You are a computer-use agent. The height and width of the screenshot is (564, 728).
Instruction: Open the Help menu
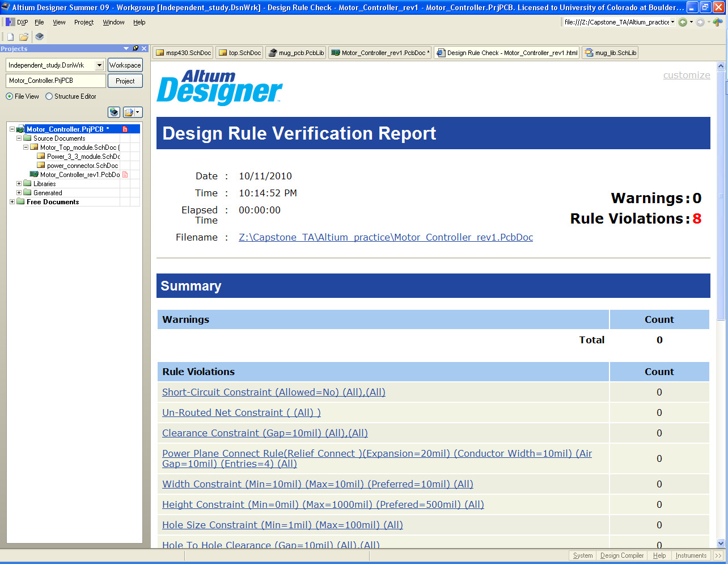pyautogui.click(x=139, y=22)
